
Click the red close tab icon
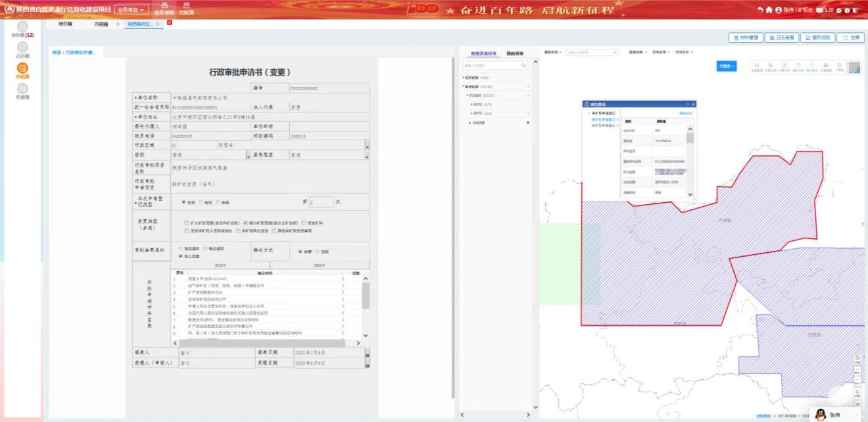pos(170,23)
